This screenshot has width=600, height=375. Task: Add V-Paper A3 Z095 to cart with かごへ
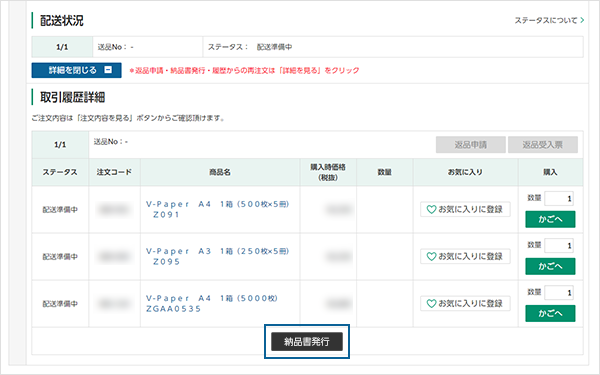550,266
